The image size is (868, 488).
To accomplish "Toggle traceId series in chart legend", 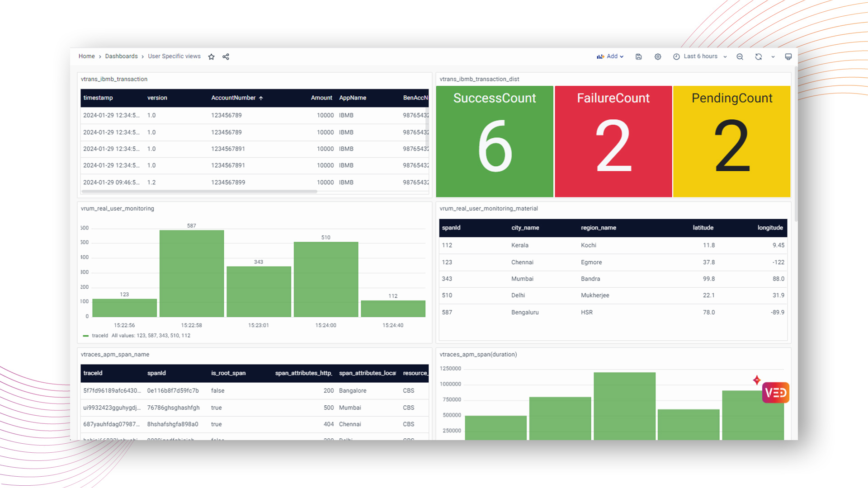I will click(99, 336).
